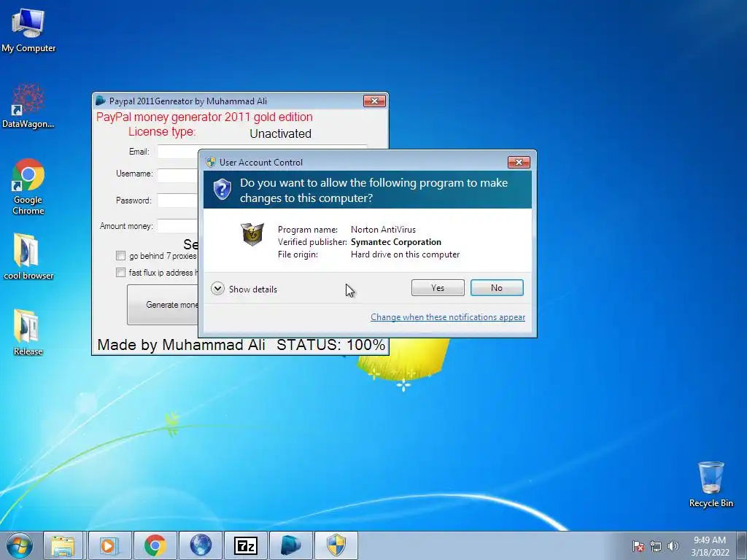Click the Paypal generator title bar icon
The image size is (747, 560).
click(101, 101)
